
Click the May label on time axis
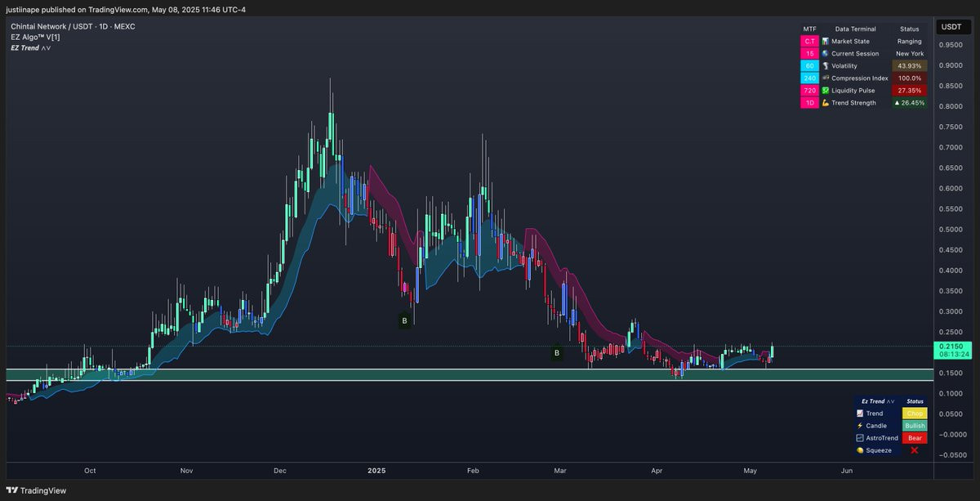[751, 471]
